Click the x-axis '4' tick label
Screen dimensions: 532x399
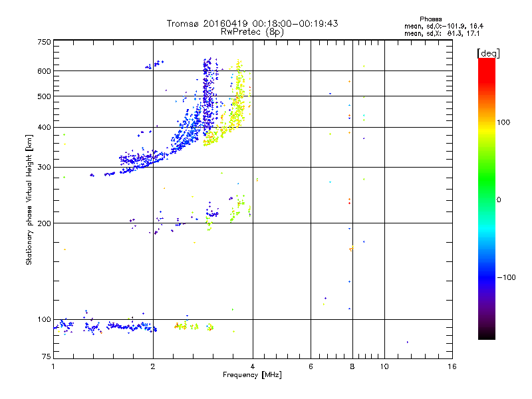tap(253, 366)
